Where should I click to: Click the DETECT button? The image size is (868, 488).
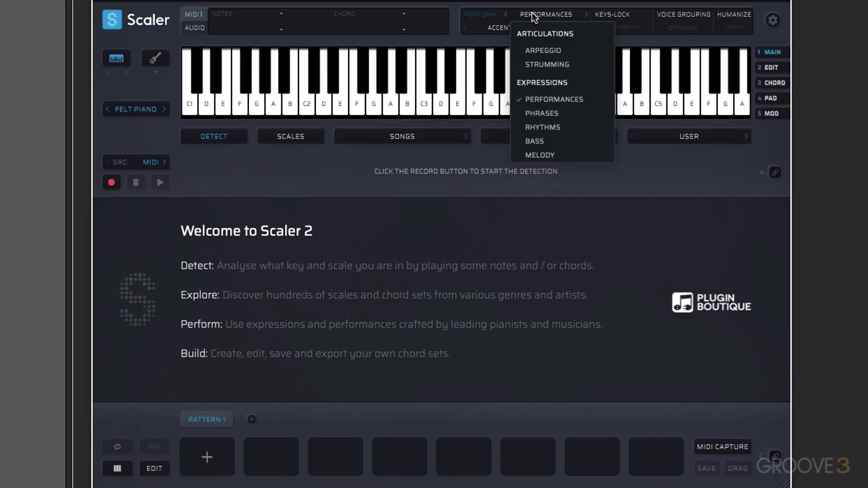point(214,136)
